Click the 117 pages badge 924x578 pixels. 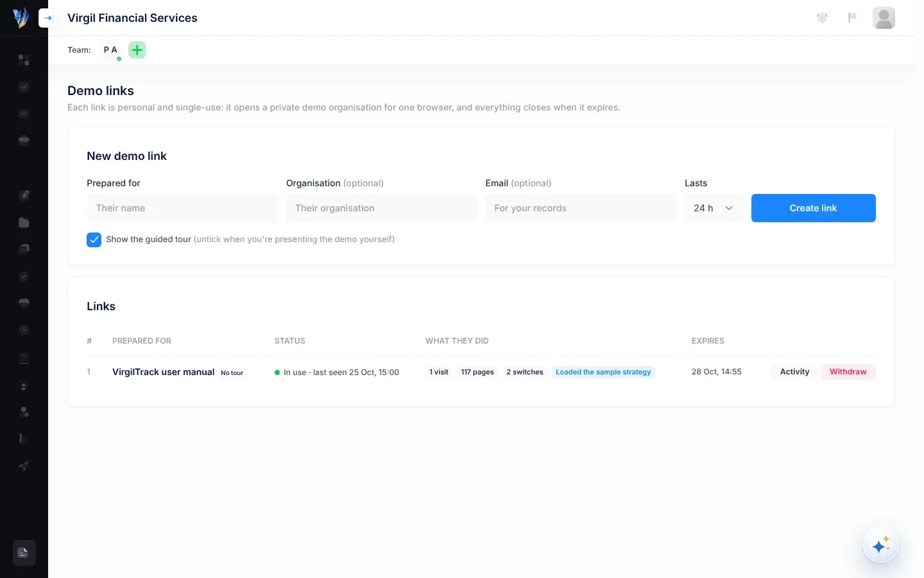point(477,372)
